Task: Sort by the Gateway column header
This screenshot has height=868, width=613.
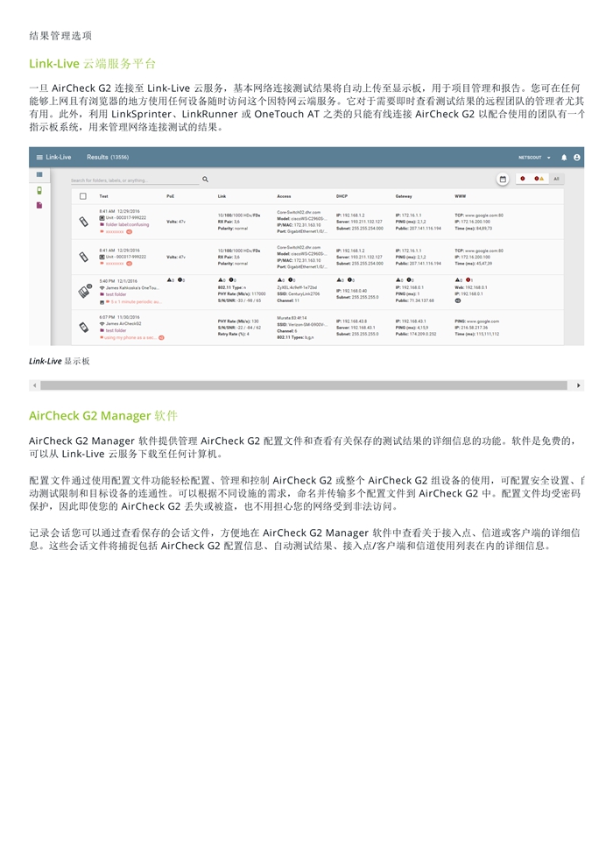Action: pyautogui.click(x=404, y=196)
